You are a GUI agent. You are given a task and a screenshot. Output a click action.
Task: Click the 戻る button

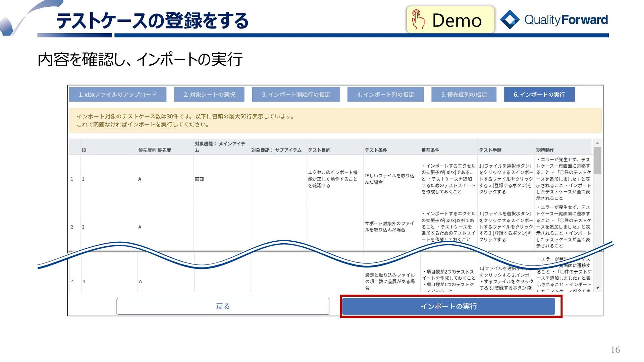pyautogui.click(x=223, y=306)
